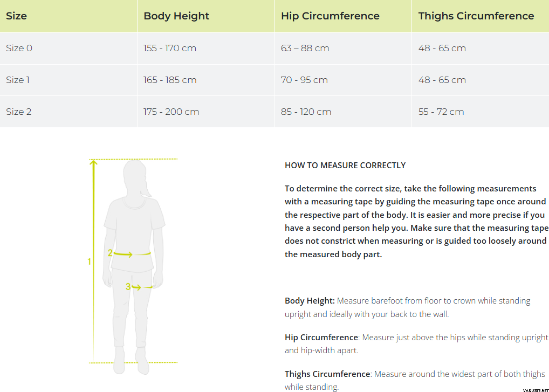This screenshot has height=392, width=549.
Task: Click the bold Hip Circumference instruction label
Action: (x=321, y=337)
